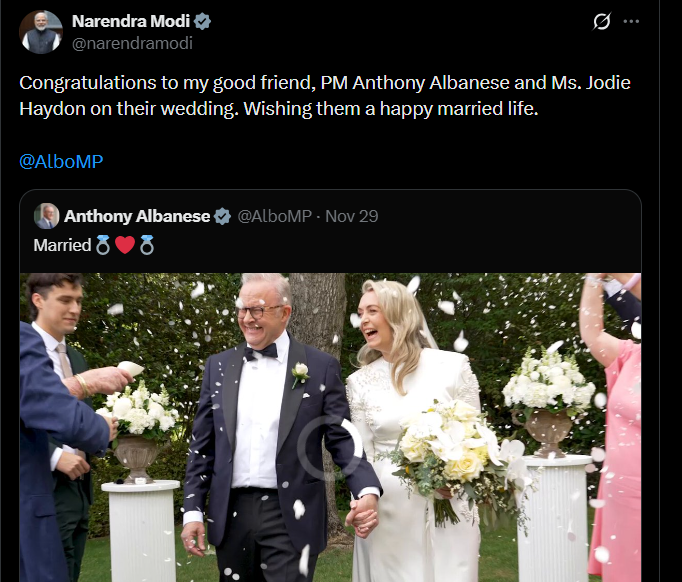Open the 'Anthony Albanese' name in quoted post

pyautogui.click(x=137, y=216)
